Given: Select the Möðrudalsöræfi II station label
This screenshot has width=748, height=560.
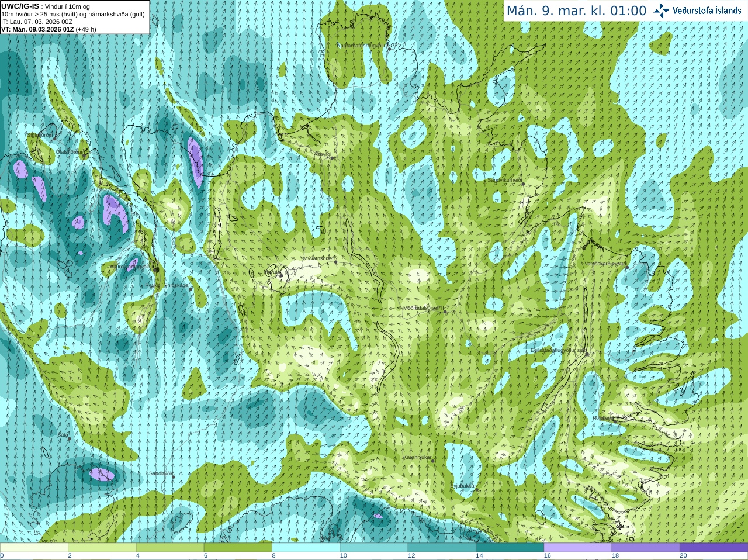Looking at the screenshot, I should pos(424,308).
